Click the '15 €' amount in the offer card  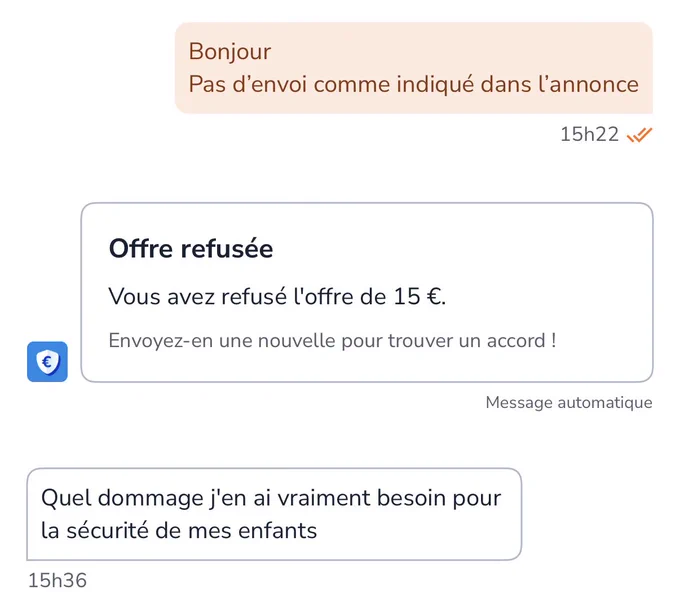(x=417, y=297)
